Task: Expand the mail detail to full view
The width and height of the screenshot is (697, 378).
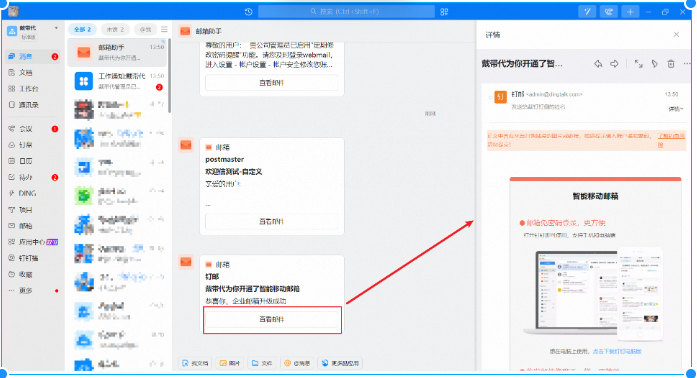Action: (638, 64)
